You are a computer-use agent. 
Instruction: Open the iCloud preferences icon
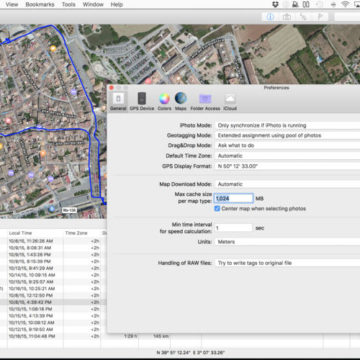tap(230, 101)
